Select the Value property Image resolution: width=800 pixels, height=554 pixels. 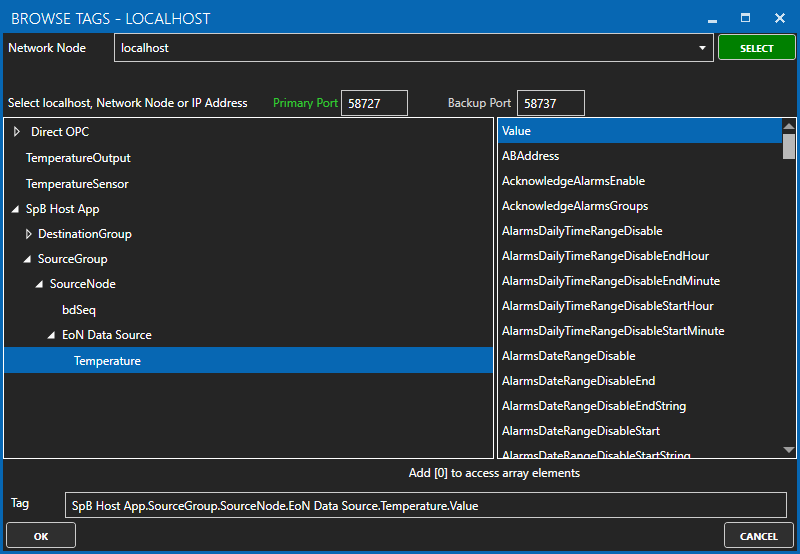(640, 131)
